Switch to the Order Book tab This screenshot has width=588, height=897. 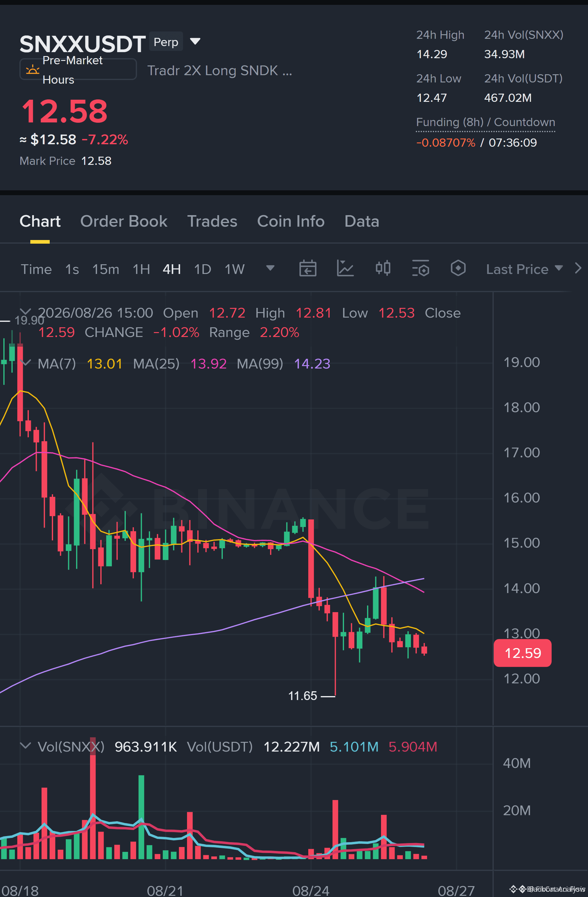coord(124,221)
